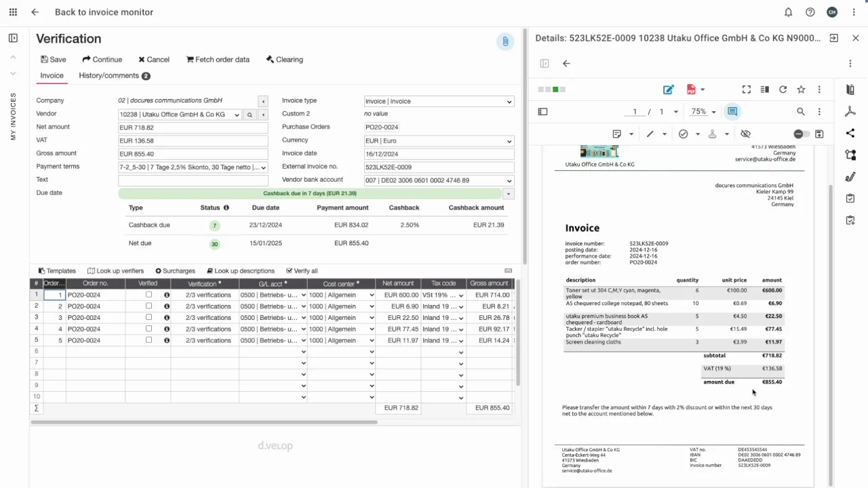Click the blue edit document icon
Viewport: 868px width, 488px height.
(669, 89)
